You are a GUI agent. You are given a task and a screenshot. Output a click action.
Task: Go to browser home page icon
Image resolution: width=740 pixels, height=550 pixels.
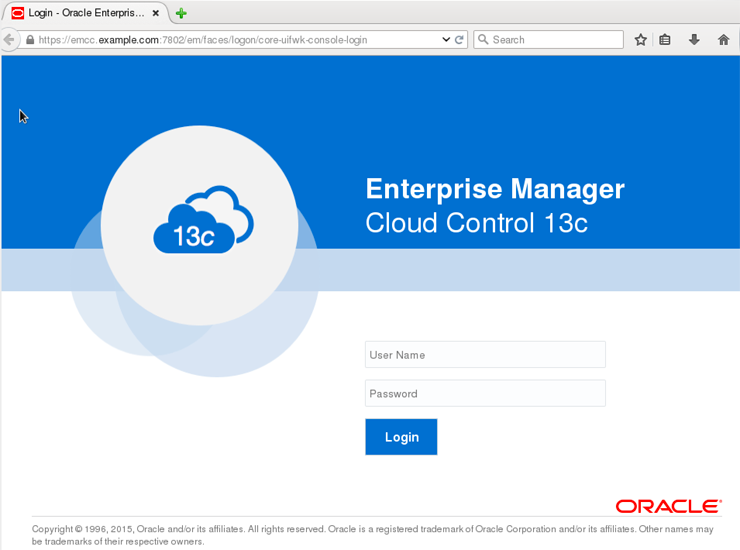(723, 40)
